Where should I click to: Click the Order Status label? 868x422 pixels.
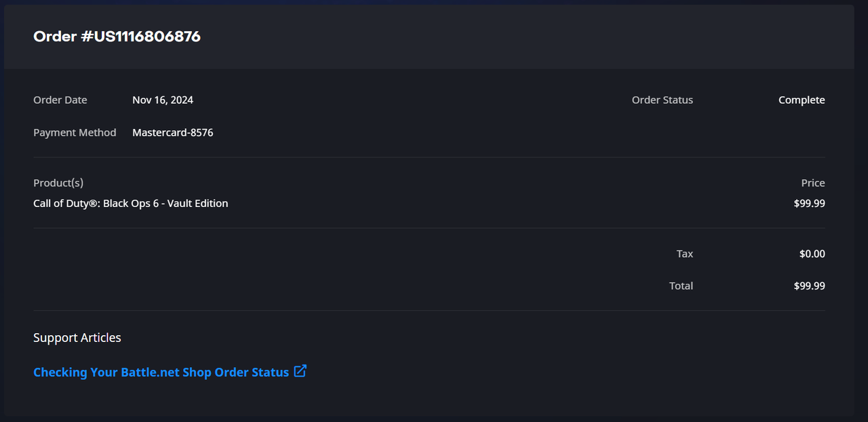pyautogui.click(x=663, y=100)
